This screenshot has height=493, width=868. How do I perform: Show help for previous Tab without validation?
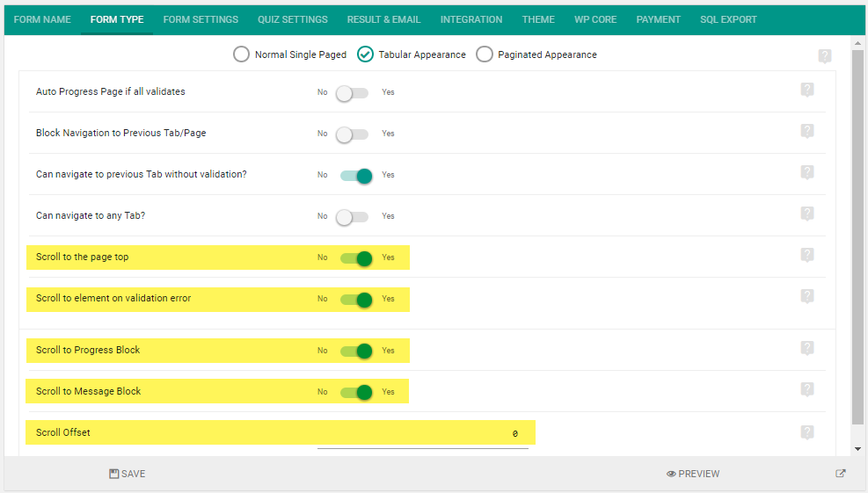pyautogui.click(x=807, y=172)
